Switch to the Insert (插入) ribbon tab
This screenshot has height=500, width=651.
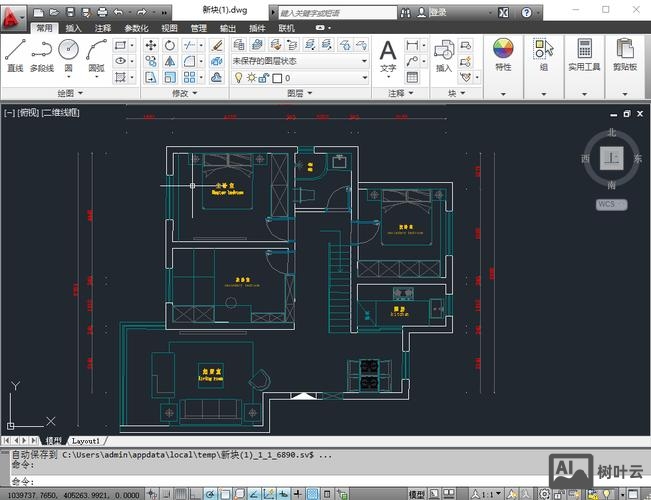74,28
